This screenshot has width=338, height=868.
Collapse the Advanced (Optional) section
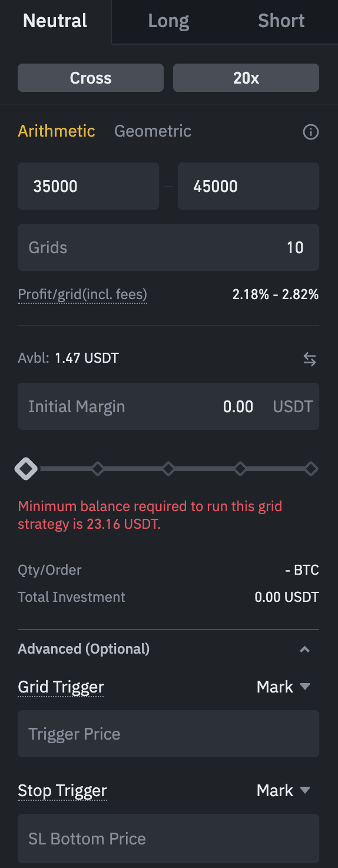pyautogui.click(x=304, y=650)
